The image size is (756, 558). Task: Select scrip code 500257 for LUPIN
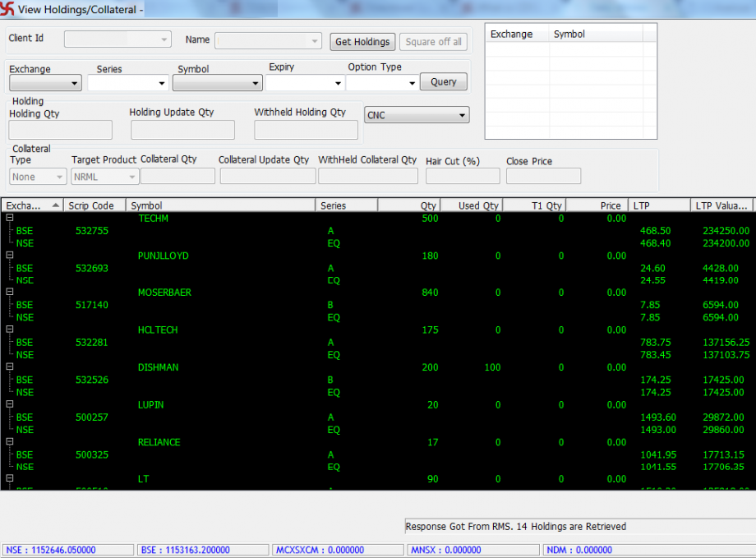[x=92, y=417]
